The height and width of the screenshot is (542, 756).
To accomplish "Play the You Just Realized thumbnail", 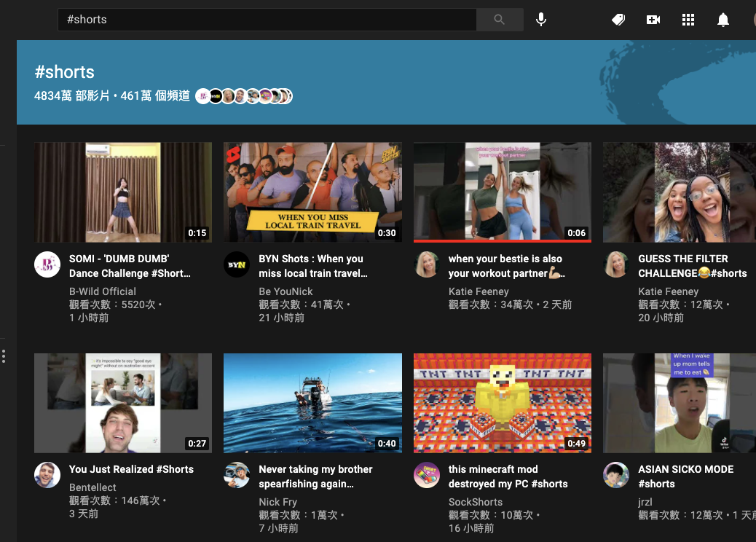I will pos(123,403).
